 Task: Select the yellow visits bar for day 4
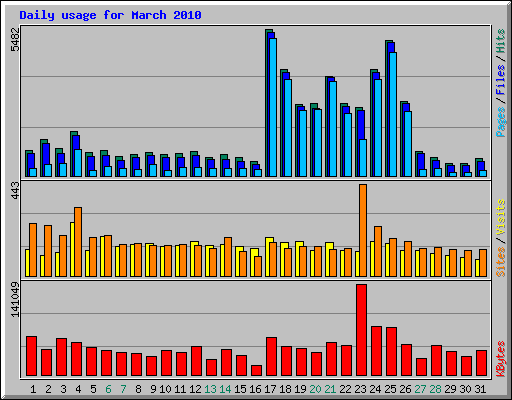click(x=72, y=249)
